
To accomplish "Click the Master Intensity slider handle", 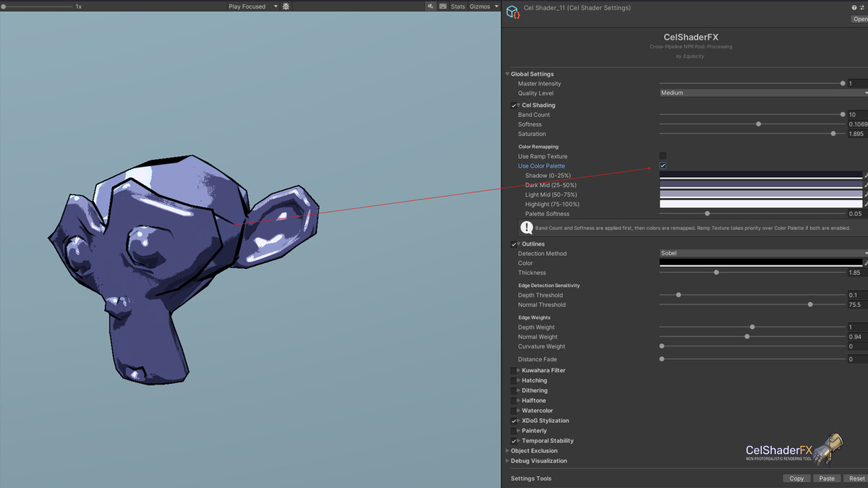I will (x=843, y=84).
